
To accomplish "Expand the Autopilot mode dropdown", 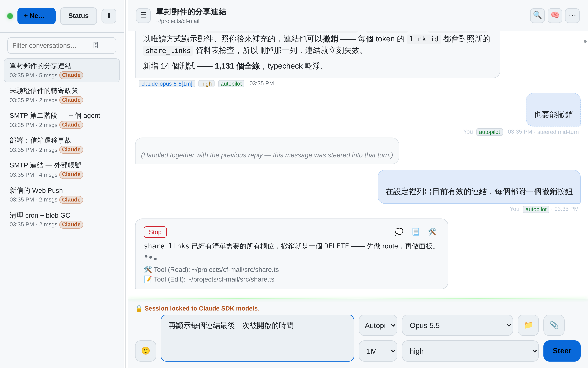I will click(x=378, y=325).
